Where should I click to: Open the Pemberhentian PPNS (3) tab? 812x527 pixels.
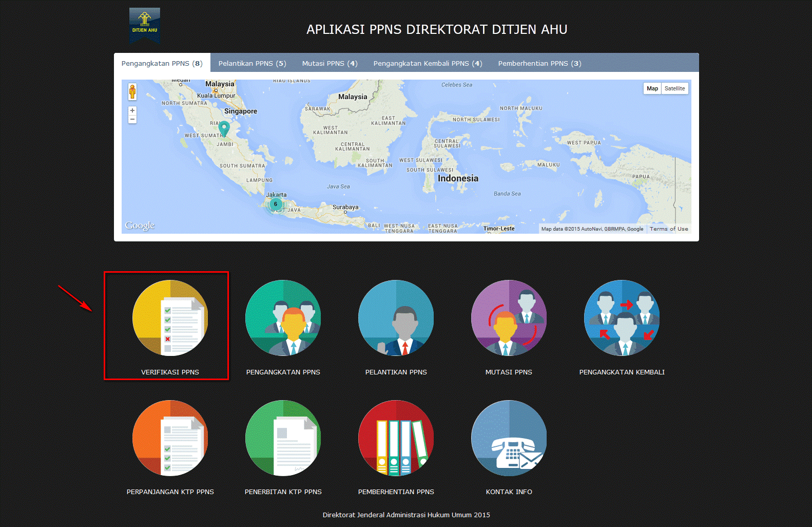point(539,63)
